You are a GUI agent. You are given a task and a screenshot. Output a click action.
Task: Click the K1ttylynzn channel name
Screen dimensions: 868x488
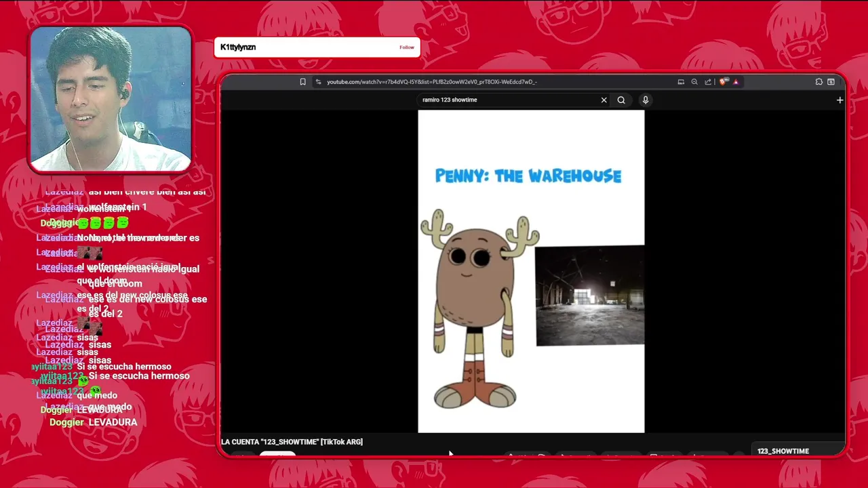(238, 47)
